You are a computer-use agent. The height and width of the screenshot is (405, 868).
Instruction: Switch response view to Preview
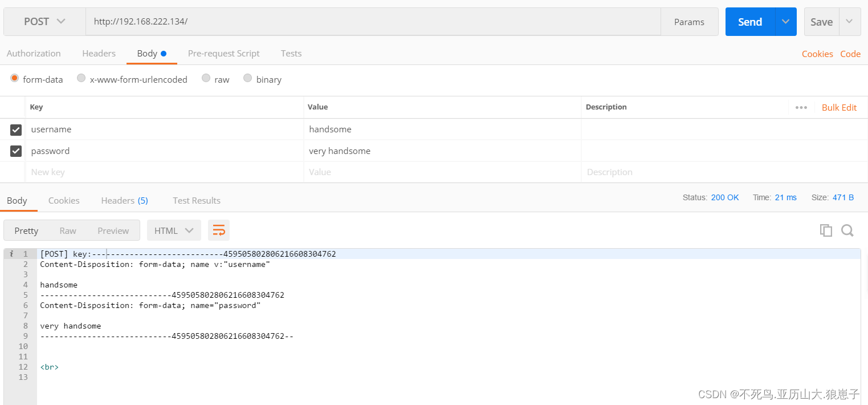(113, 230)
